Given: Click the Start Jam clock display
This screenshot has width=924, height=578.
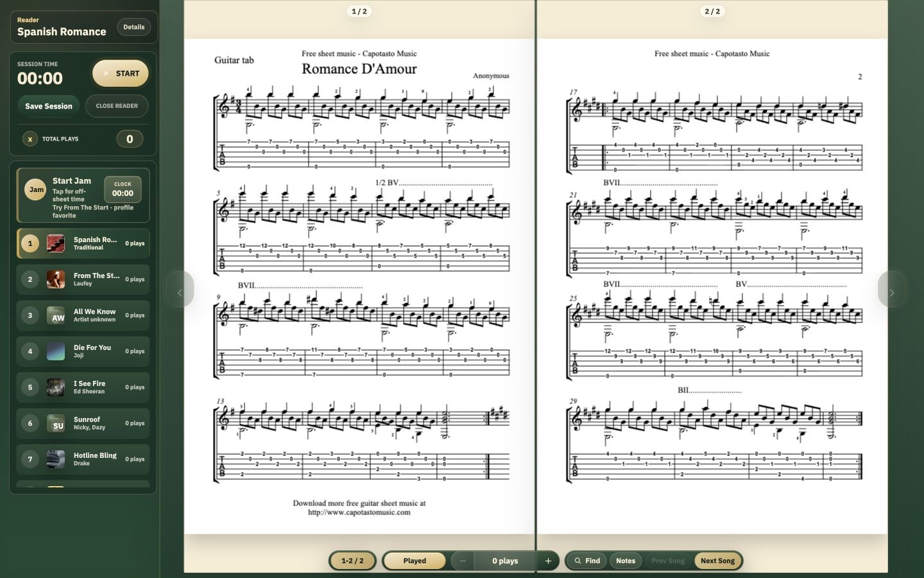Looking at the screenshot, I should (x=123, y=189).
